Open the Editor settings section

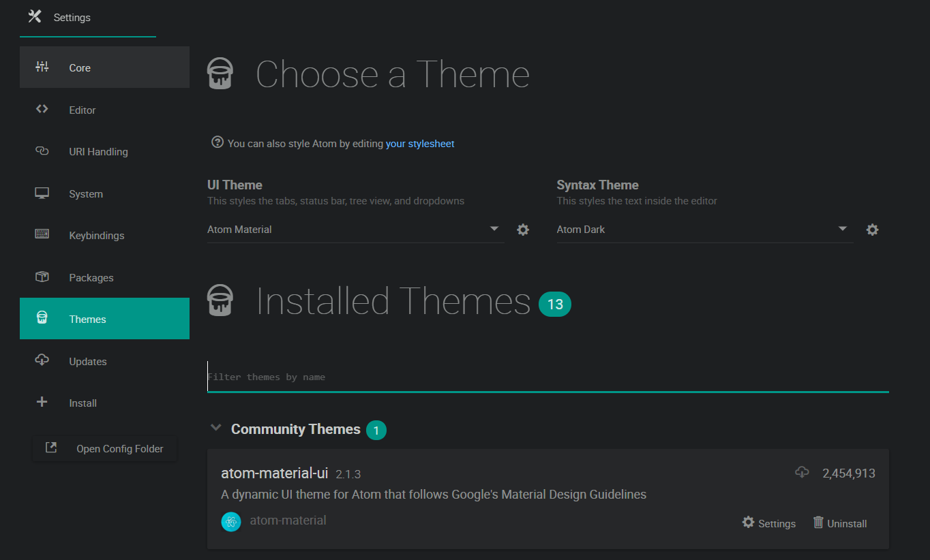pos(104,110)
